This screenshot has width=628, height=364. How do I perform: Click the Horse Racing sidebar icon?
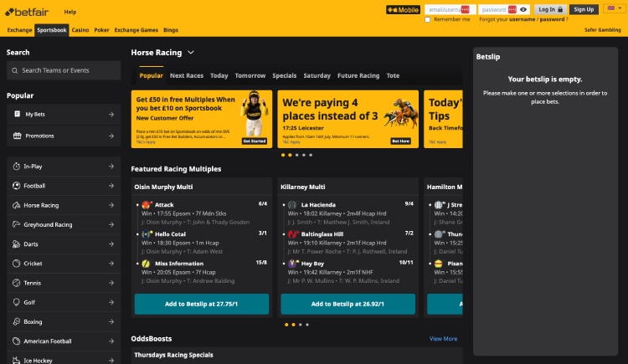(x=17, y=205)
